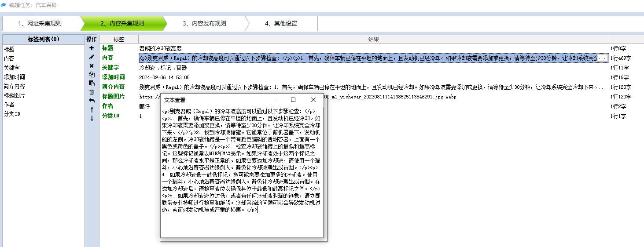
Task: Click the 标签列表(8) header
Action: click(x=43, y=39)
